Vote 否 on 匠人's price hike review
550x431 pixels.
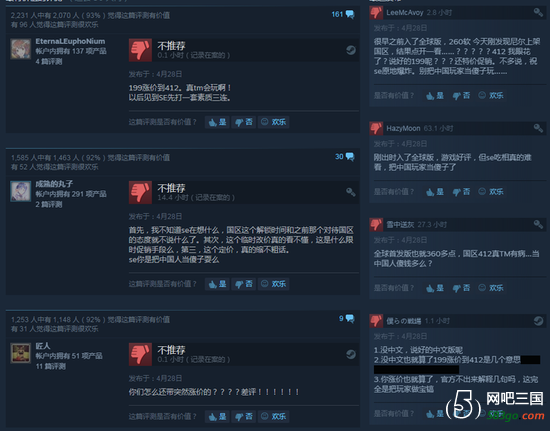click(244, 416)
